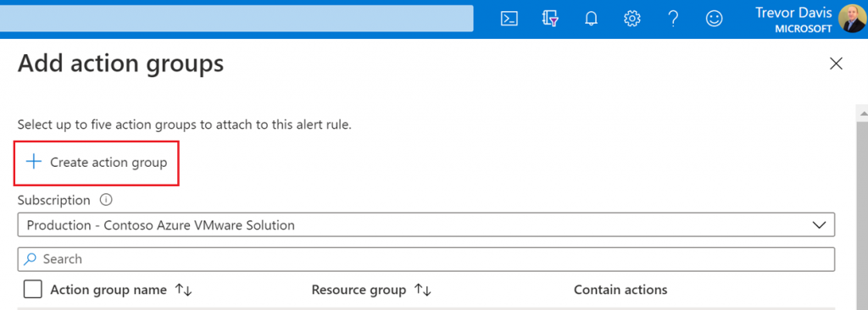Show the Subscription info tooltip icon
Screen dimensions: 868x310
coord(106,200)
